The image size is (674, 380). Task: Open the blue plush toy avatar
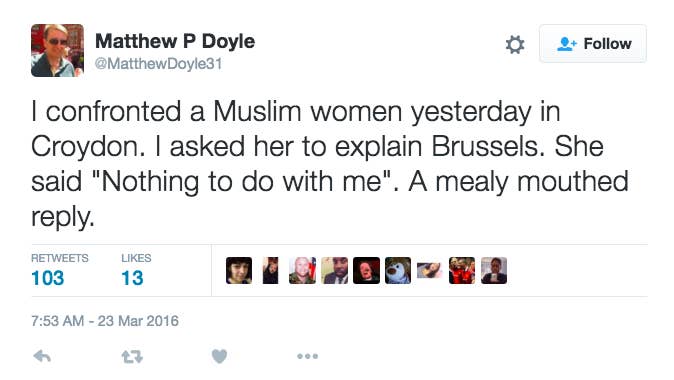pyautogui.click(x=398, y=270)
